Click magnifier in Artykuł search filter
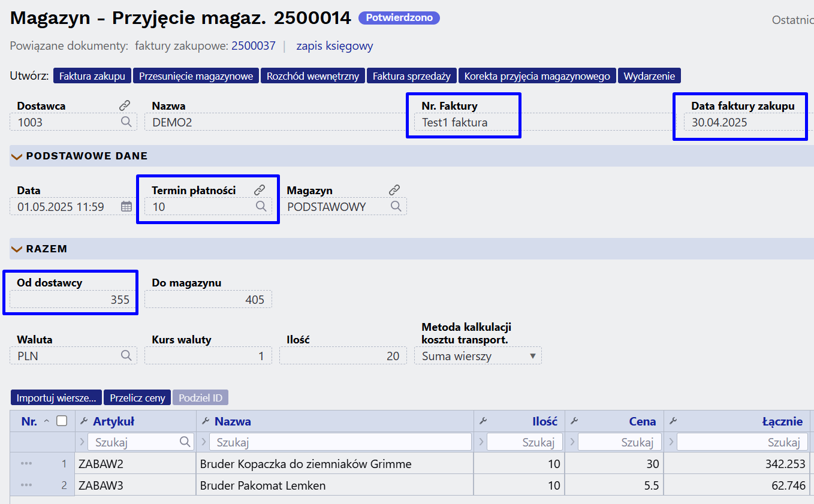Screen dimensions: 814x504 point(185,442)
